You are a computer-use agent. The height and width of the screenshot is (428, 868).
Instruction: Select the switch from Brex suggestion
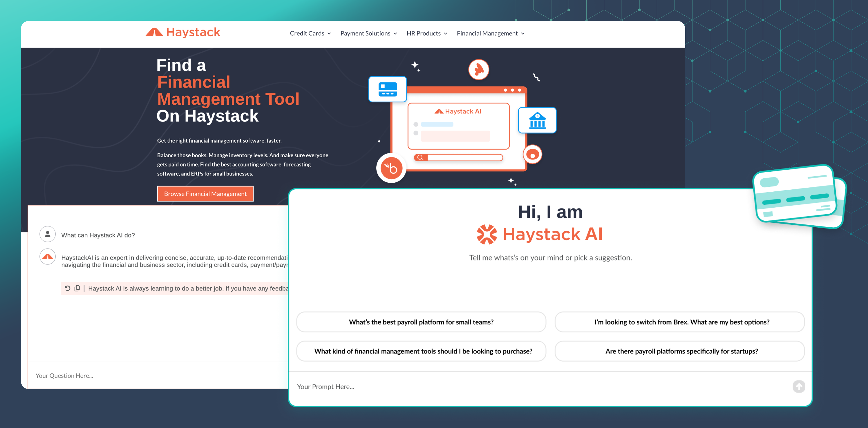pyautogui.click(x=680, y=322)
